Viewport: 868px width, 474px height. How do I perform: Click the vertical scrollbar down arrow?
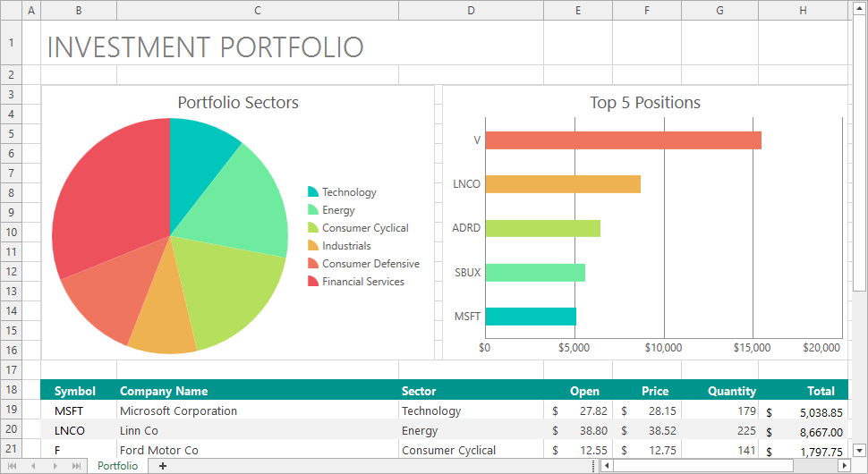pos(859,450)
